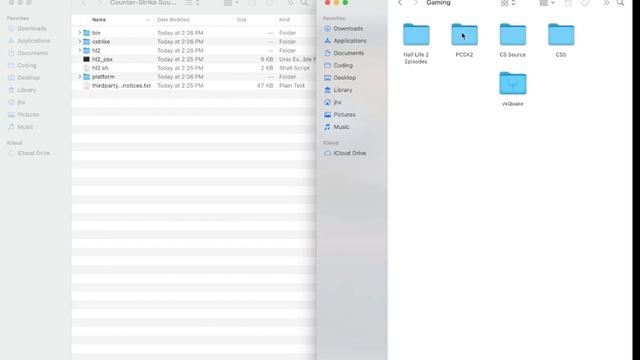Screen dimensions: 640x360
Task: Sort by the Date Modified column header
Action: (173, 20)
